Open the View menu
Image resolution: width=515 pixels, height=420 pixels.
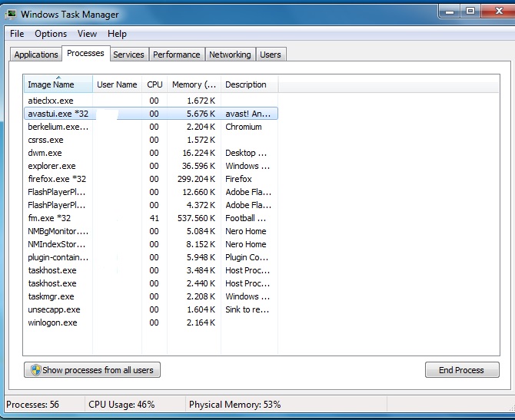[x=87, y=34]
